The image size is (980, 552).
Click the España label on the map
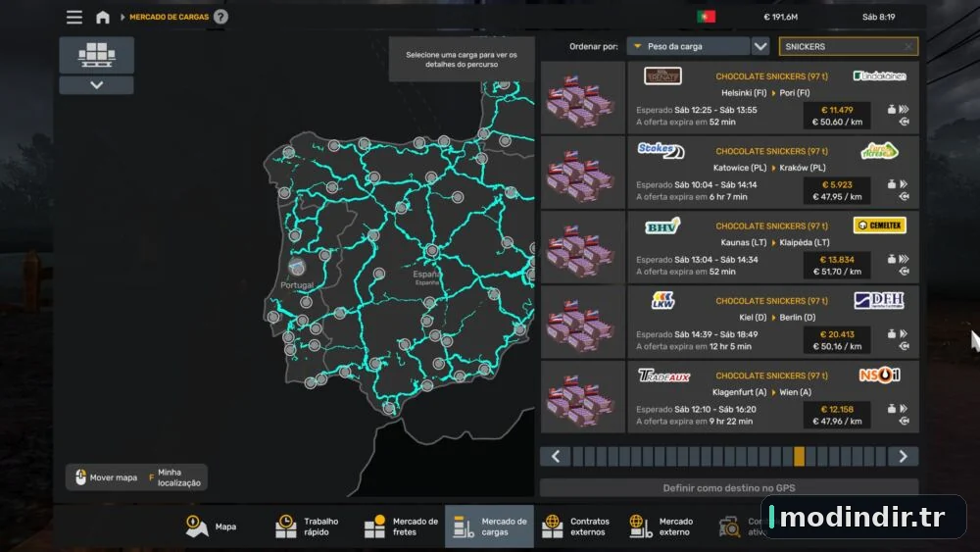[x=427, y=275]
